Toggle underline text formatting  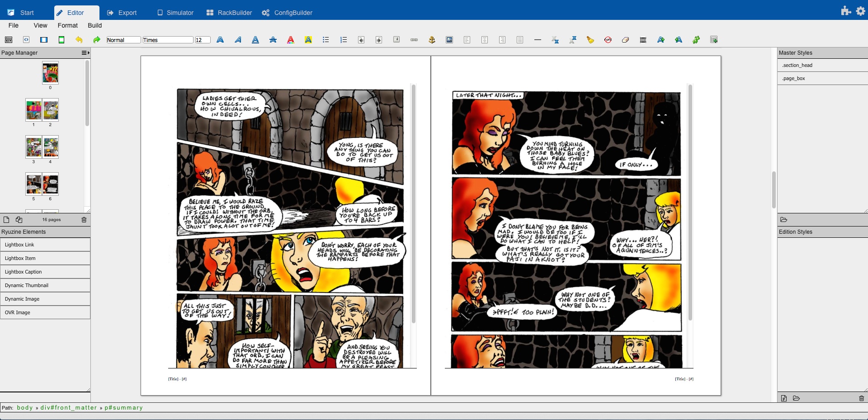pos(255,40)
